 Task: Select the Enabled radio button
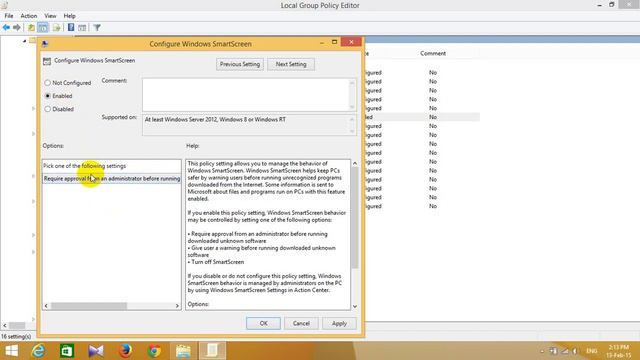(x=47, y=96)
